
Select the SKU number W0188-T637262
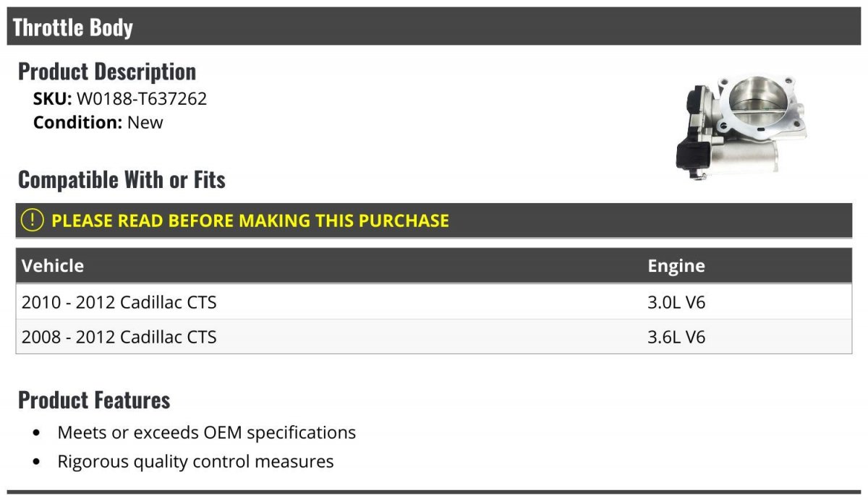(142, 99)
